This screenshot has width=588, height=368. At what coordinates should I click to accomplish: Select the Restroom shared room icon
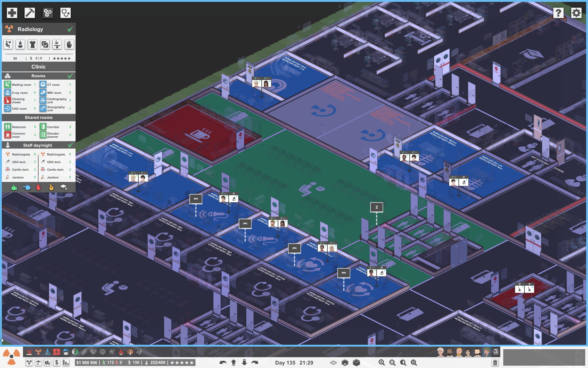point(8,127)
